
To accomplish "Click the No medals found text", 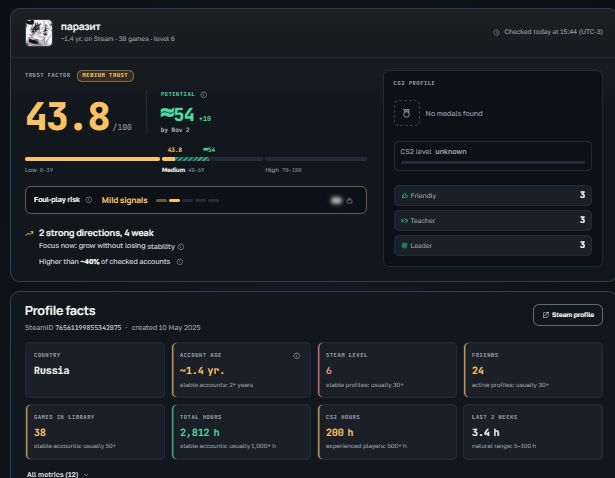I will click(x=454, y=114).
